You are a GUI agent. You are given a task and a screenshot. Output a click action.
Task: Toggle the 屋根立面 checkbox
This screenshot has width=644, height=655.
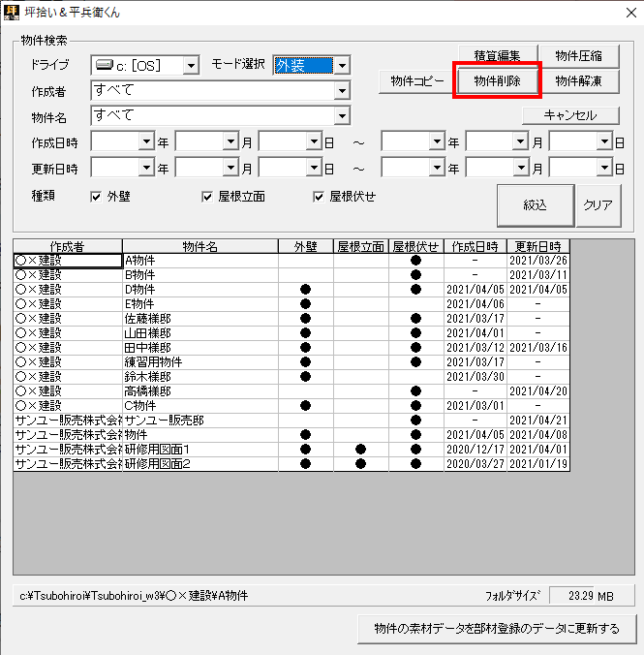tap(207, 197)
